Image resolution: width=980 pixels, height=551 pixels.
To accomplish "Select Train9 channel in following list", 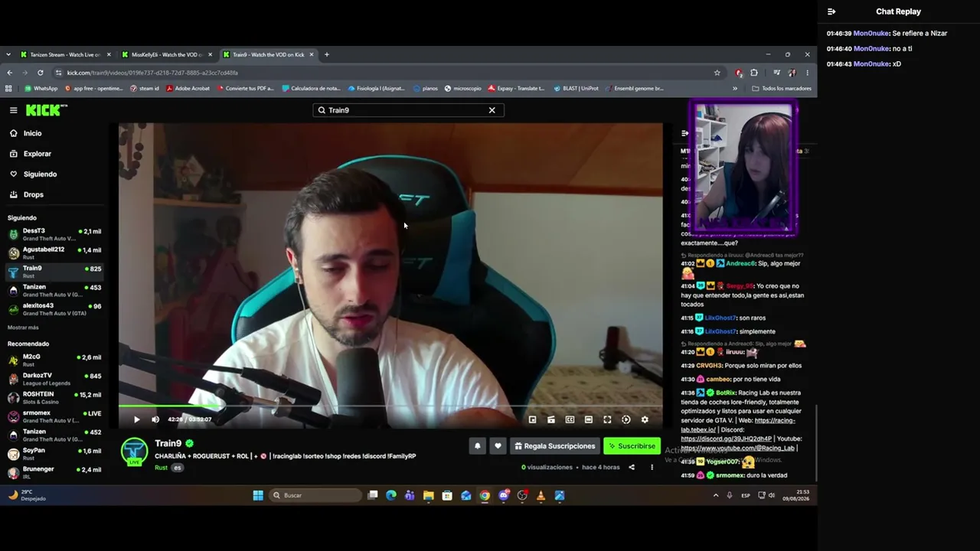I will tap(54, 272).
